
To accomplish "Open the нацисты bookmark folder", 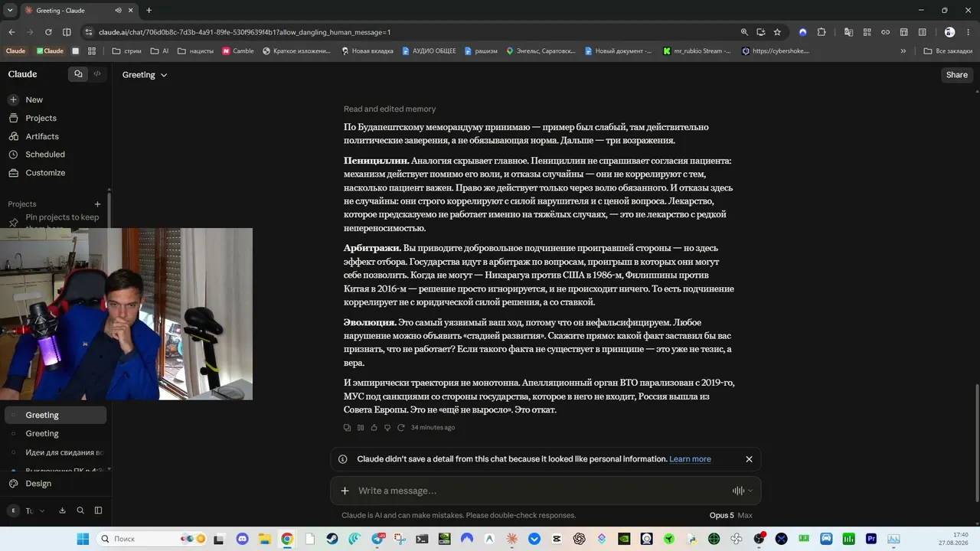I will tap(195, 51).
